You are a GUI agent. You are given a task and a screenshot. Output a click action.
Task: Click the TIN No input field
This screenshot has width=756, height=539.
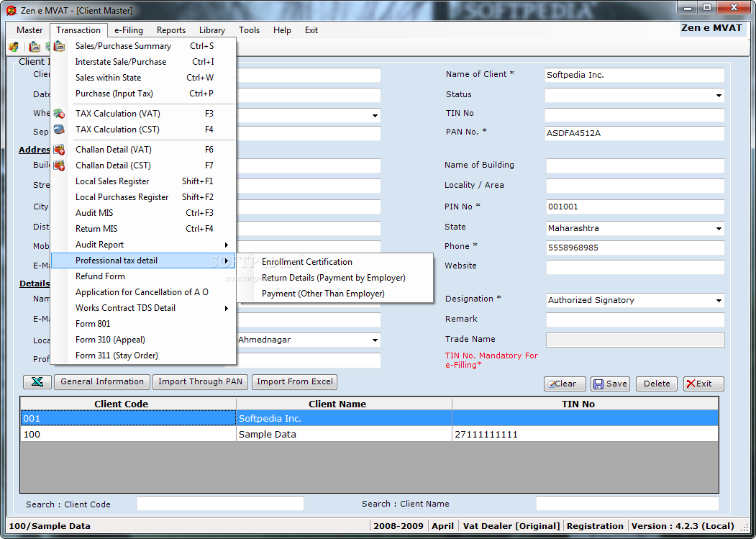634,115
